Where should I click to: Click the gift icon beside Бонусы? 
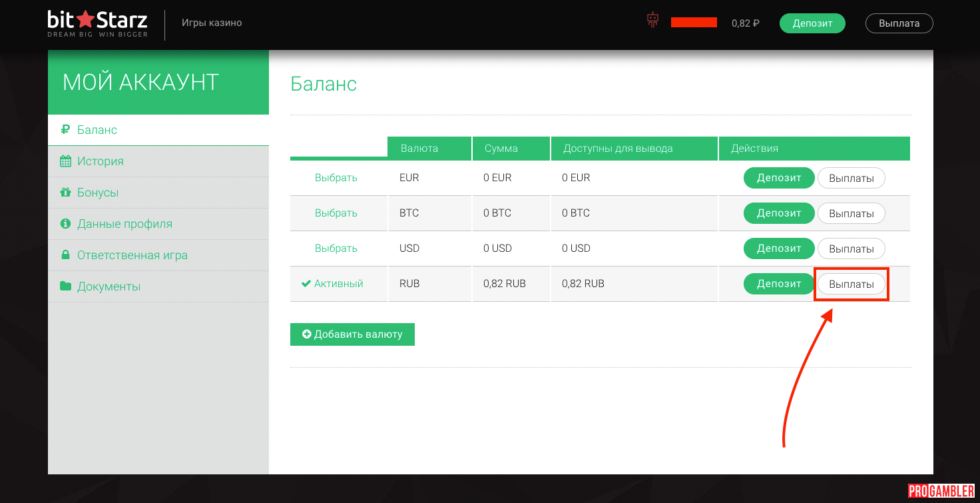(x=65, y=193)
